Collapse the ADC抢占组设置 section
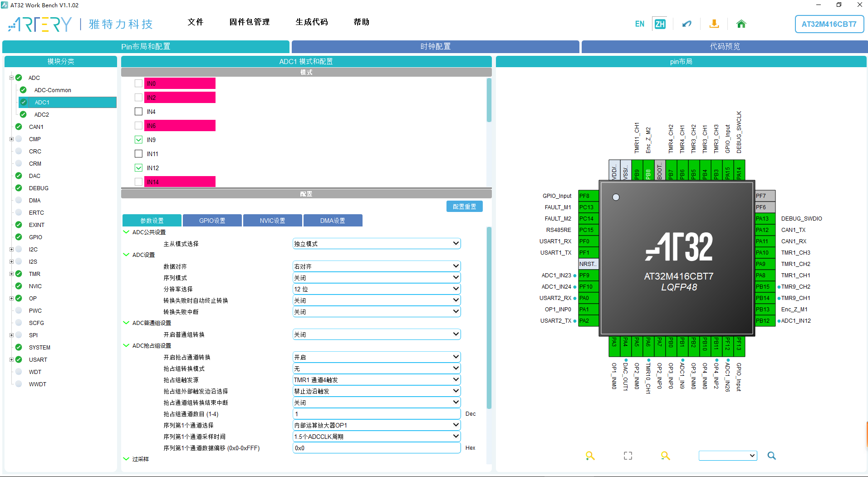Viewport: 868px width, 477px height. 127,345
